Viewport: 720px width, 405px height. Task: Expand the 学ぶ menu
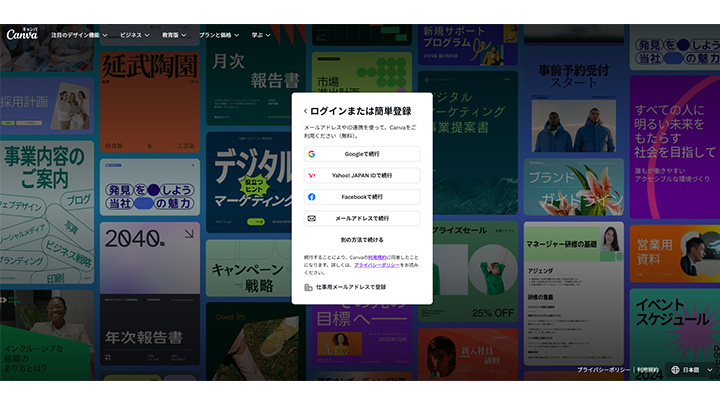[x=261, y=35]
